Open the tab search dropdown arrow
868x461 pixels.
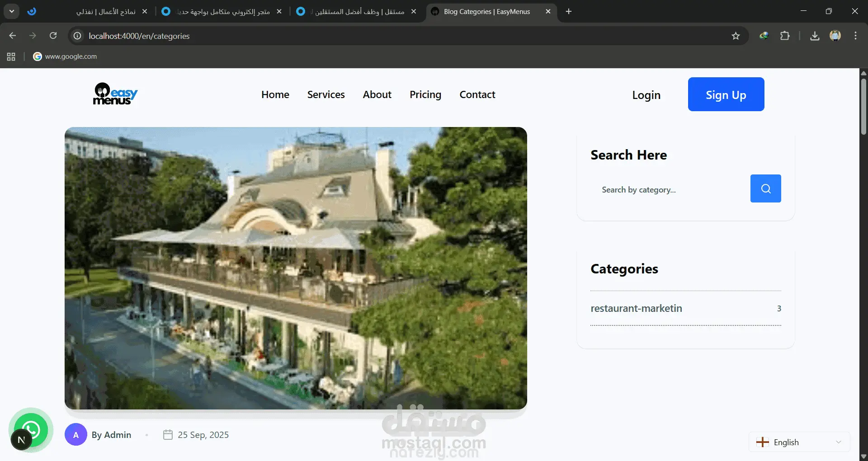click(x=12, y=11)
